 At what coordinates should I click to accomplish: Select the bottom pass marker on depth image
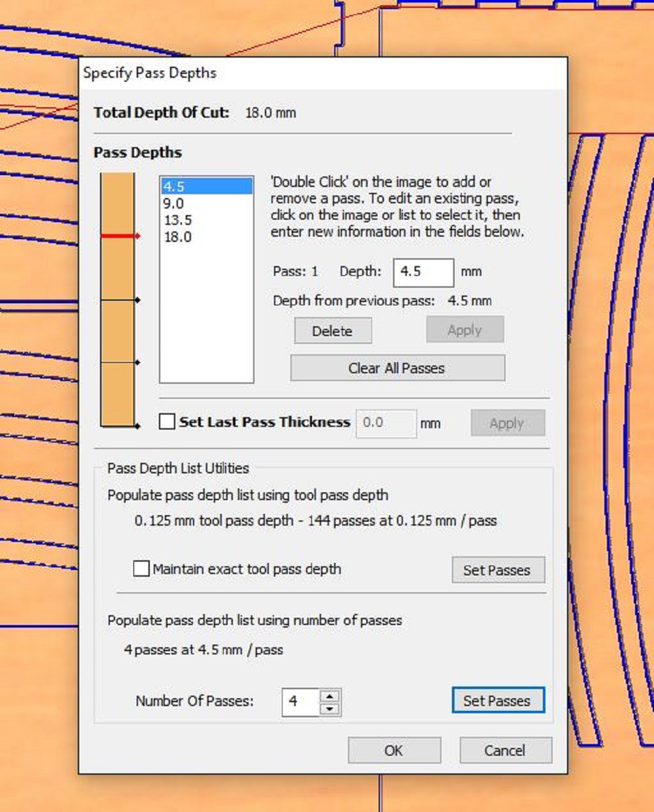pyautogui.click(x=120, y=426)
